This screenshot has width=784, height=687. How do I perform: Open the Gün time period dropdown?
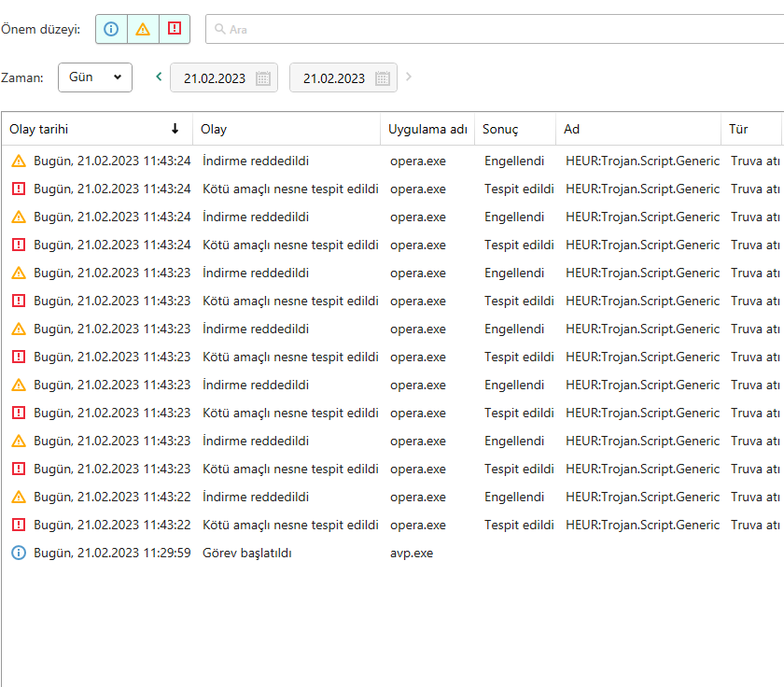[x=95, y=77]
